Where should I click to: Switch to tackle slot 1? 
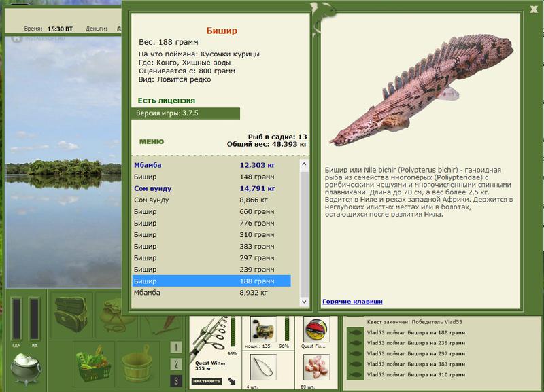[176, 347]
